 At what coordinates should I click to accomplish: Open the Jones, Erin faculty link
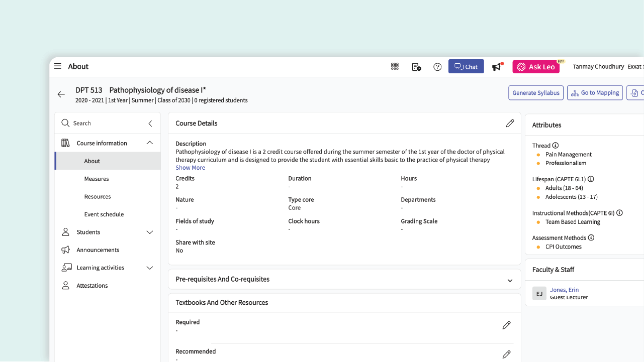(x=564, y=290)
